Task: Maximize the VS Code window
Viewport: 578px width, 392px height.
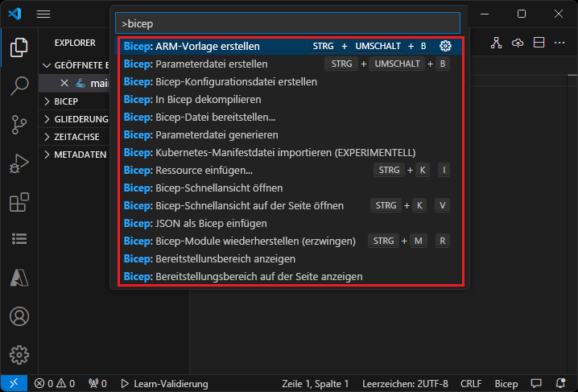Action: click(522, 14)
